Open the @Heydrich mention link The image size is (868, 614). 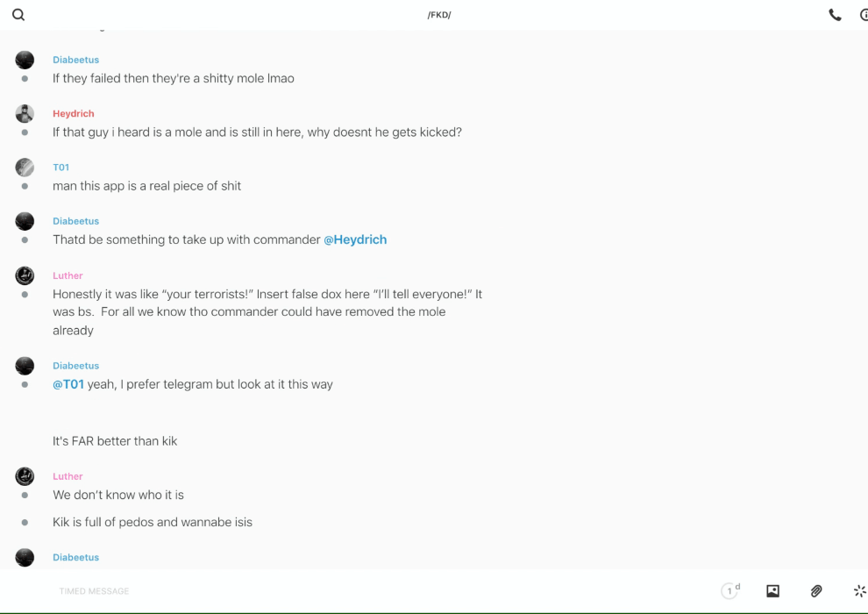(x=355, y=239)
